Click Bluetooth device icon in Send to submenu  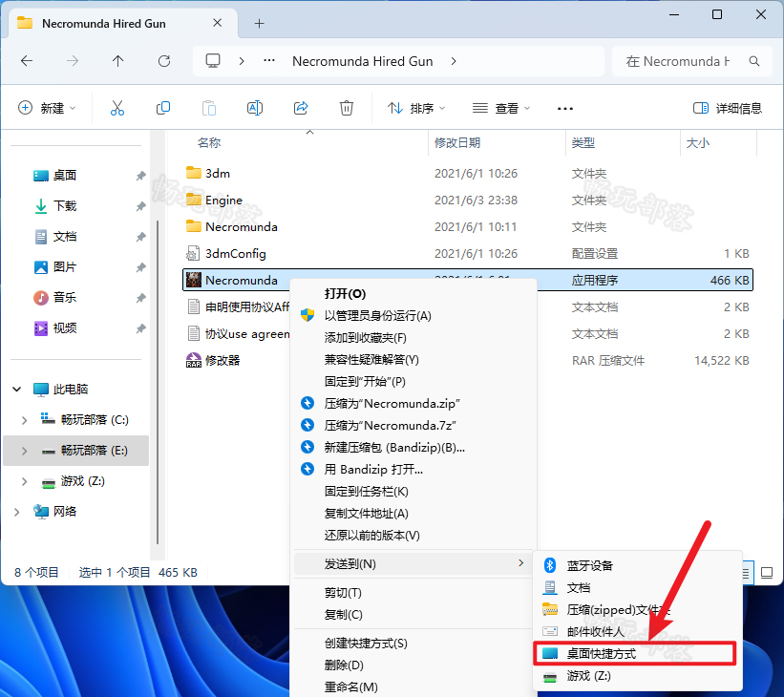click(550, 565)
